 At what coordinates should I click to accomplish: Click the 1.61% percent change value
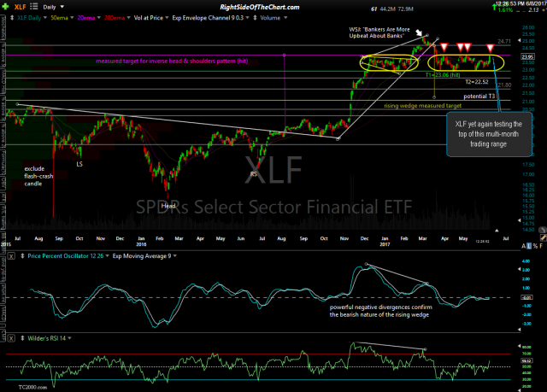click(x=505, y=10)
